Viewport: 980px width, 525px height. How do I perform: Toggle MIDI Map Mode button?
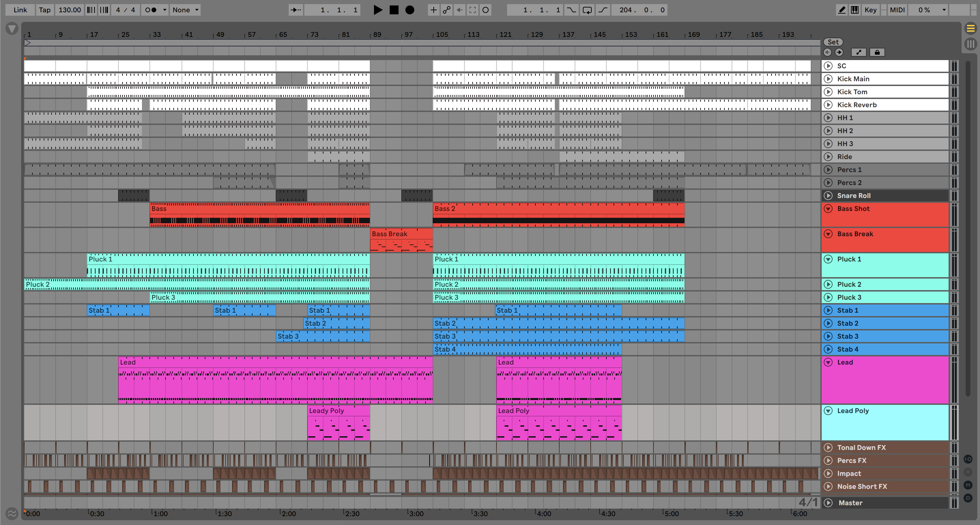pyautogui.click(x=897, y=10)
